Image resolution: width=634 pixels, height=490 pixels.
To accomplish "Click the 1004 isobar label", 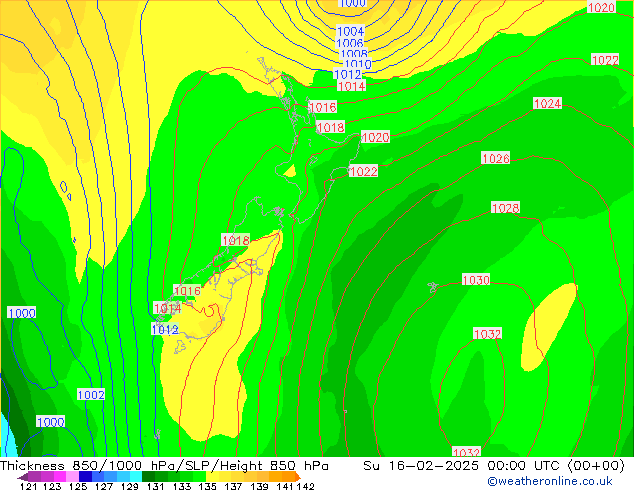I will 351,31.
